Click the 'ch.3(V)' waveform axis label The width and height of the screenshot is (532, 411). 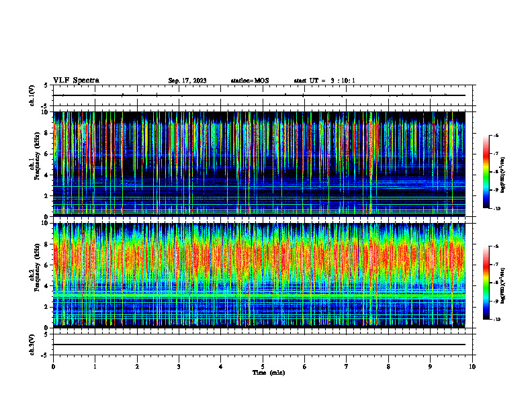tap(32, 345)
